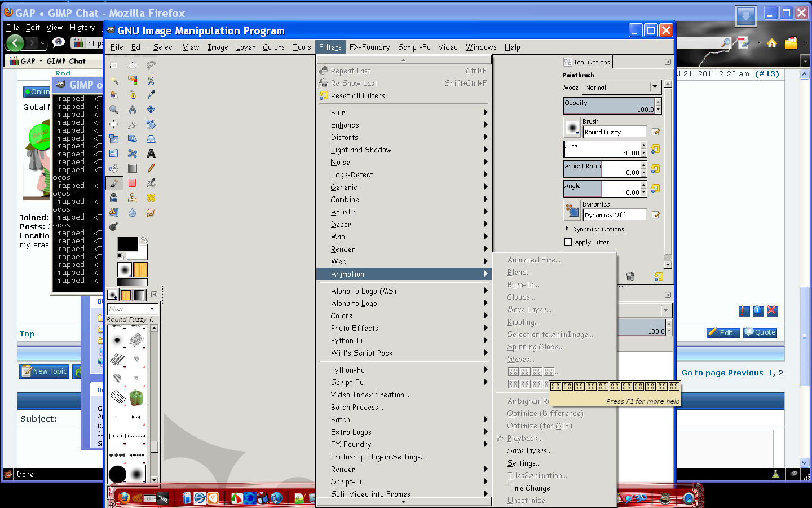Select the Blend gradient tool
812x508 pixels.
coord(133,168)
